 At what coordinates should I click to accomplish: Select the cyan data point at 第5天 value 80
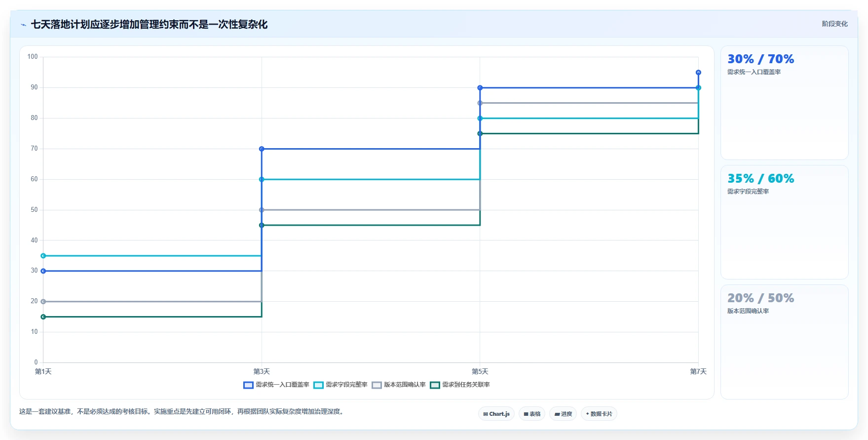[480, 119]
